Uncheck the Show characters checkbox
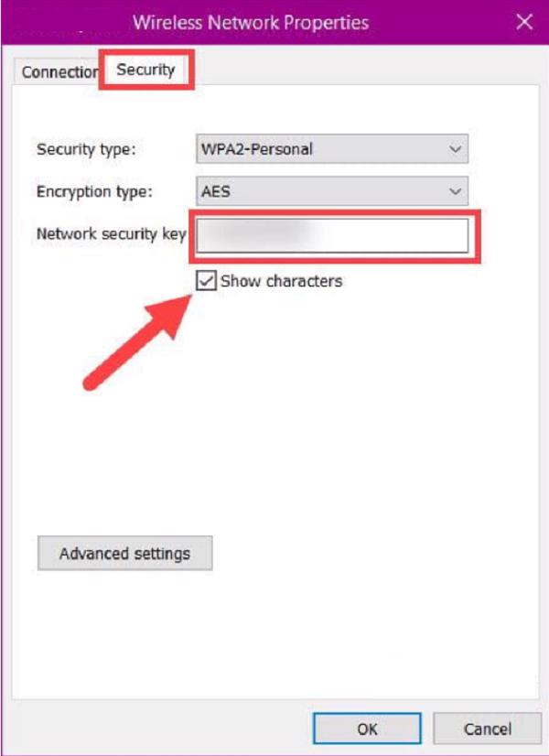 click(206, 281)
